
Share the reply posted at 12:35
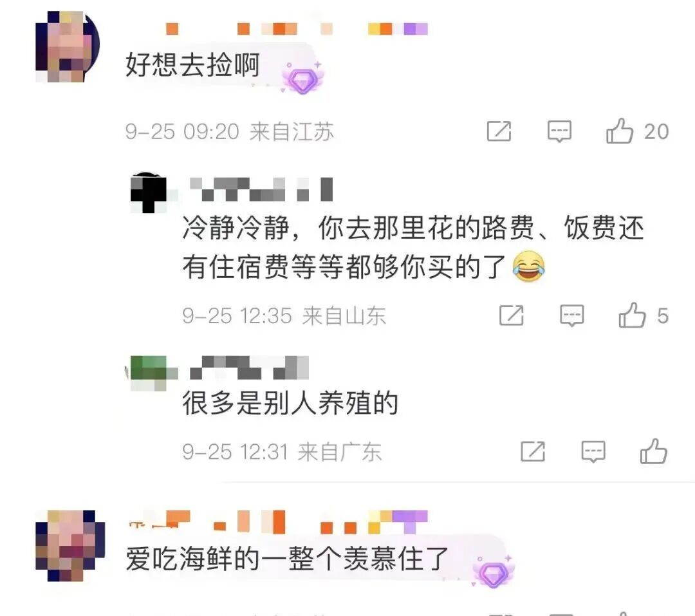click(x=512, y=316)
